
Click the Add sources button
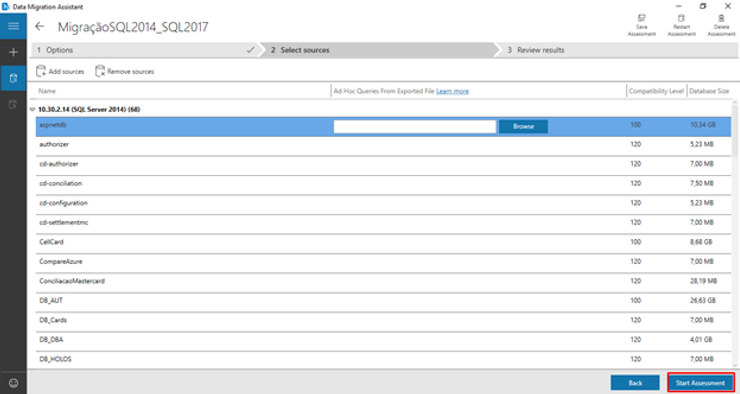point(60,71)
